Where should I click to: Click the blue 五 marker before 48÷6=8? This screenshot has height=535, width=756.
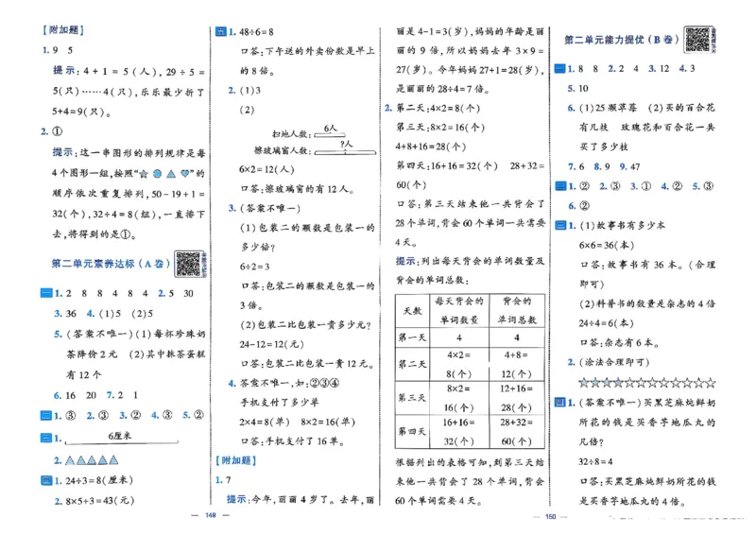point(221,32)
